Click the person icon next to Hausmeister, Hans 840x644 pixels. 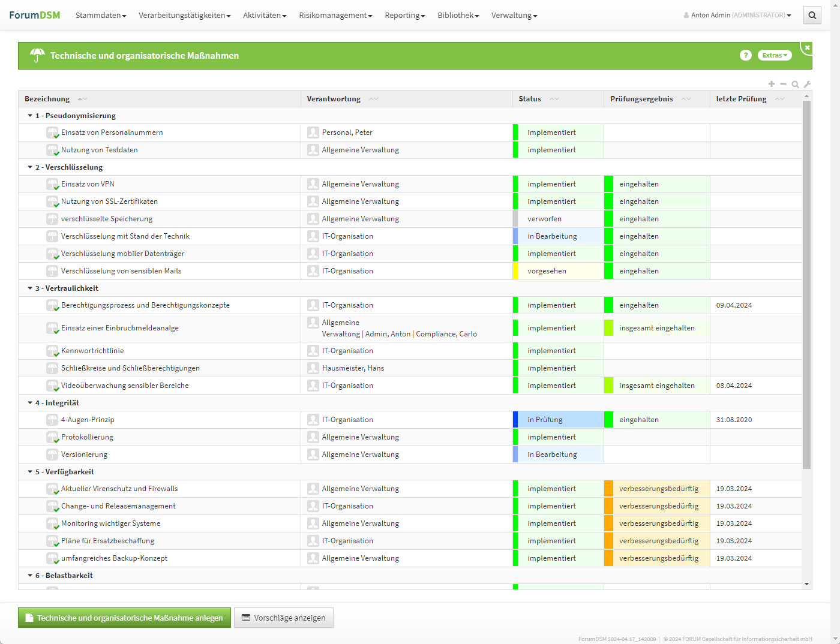[313, 368]
